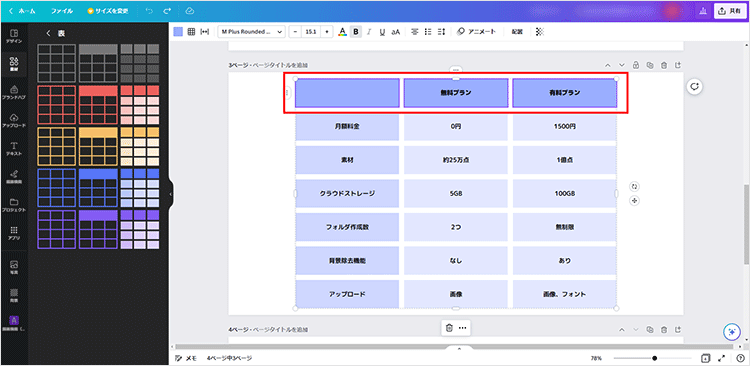Open the アプリ grid in sidebar
The width and height of the screenshot is (750, 366).
coord(14,233)
